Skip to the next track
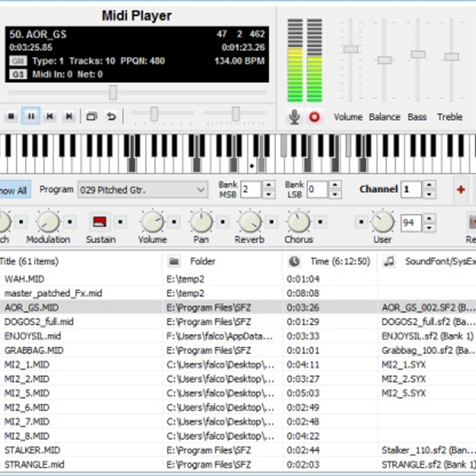The height and width of the screenshot is (476, 476). click(69, 116)
